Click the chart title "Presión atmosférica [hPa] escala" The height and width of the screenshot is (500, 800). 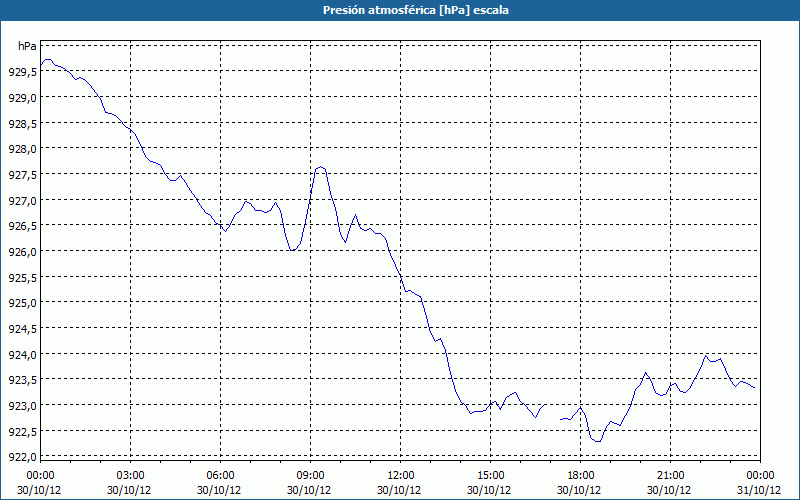click(416, 10)
